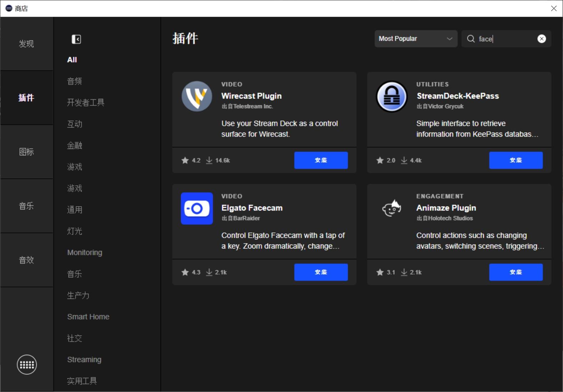Click the Animaze star rating icon
The width and height of the screenshot is (563, 392).
[x=380, y=272]
